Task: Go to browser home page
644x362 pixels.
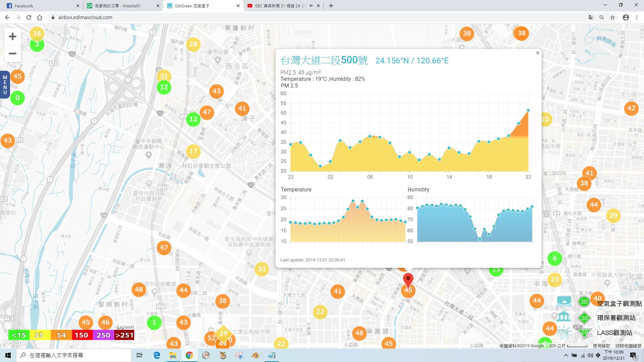Action: (40, 17)
